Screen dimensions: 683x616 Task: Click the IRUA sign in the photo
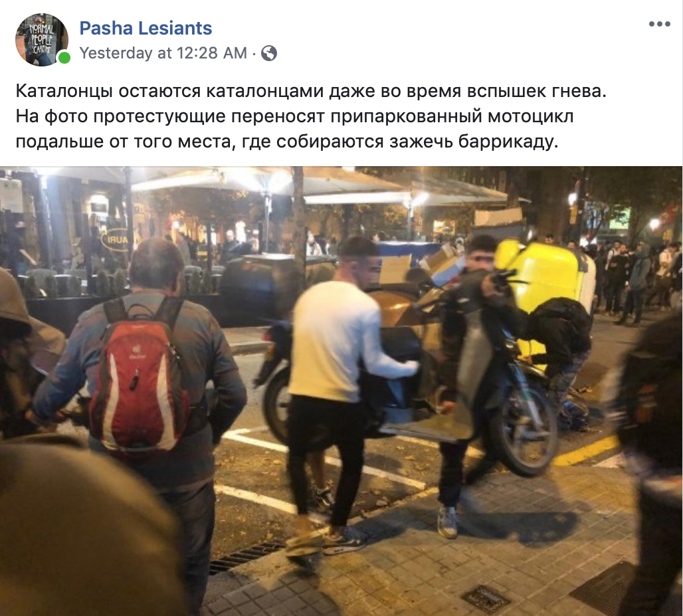[114, 240]
